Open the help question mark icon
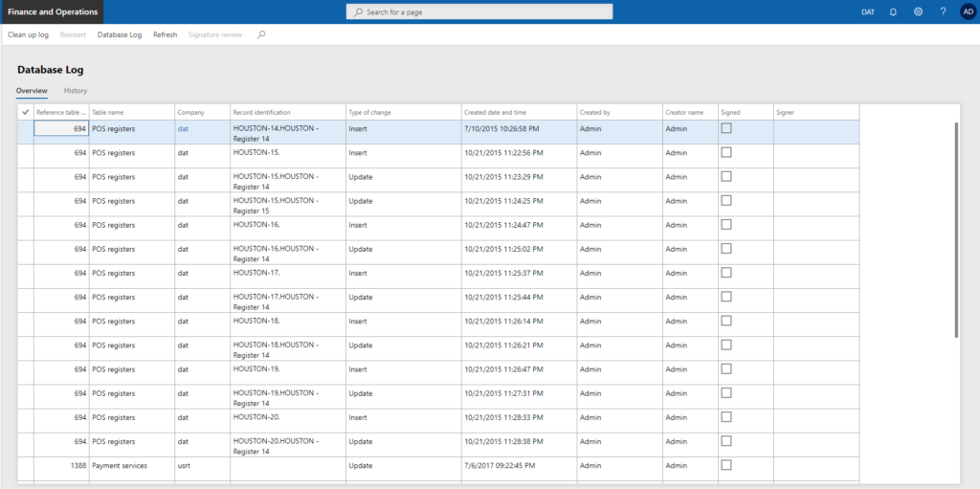Screen dimensions: 980x489 click(x=943, y=11)
